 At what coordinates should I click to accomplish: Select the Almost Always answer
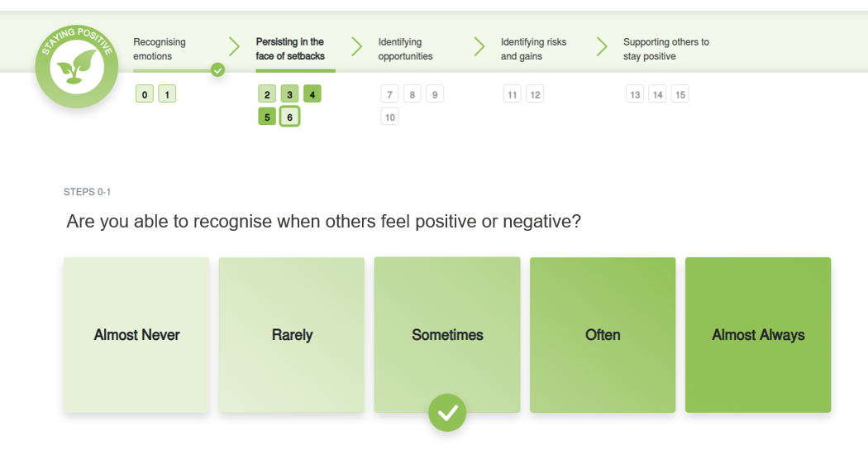[x=758, y=335]
